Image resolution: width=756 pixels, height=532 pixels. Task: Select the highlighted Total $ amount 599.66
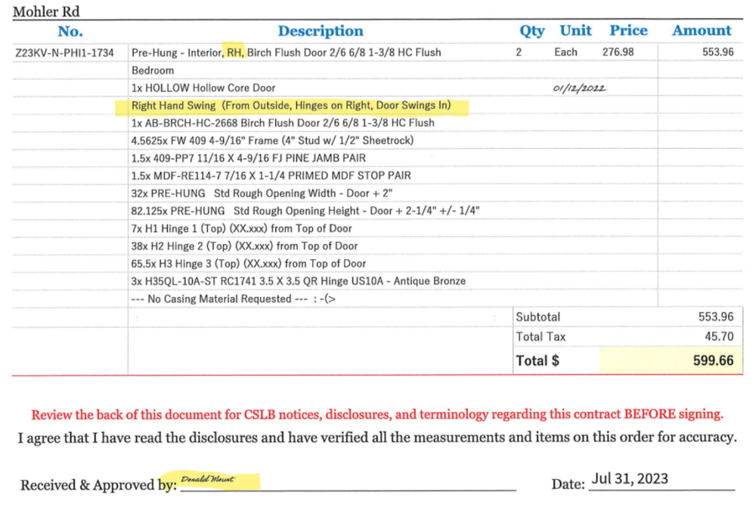(x=713, y=360)
